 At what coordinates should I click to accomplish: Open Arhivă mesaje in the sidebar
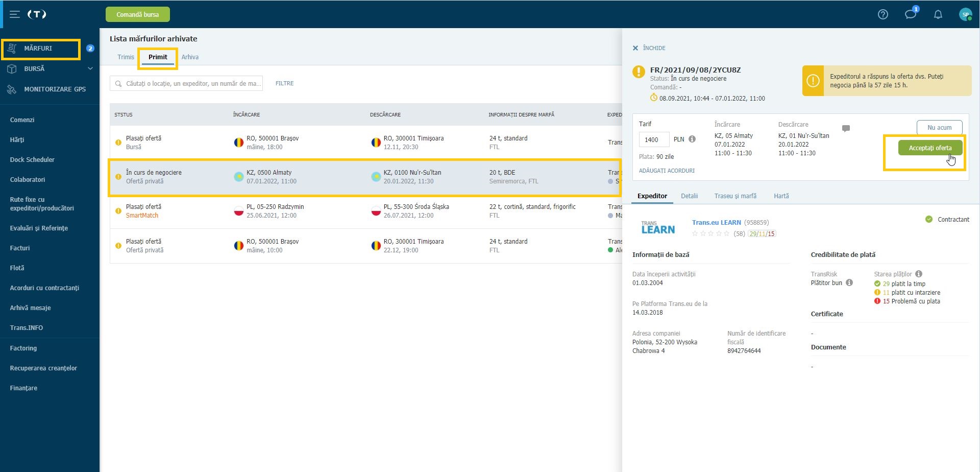(30, 308)
